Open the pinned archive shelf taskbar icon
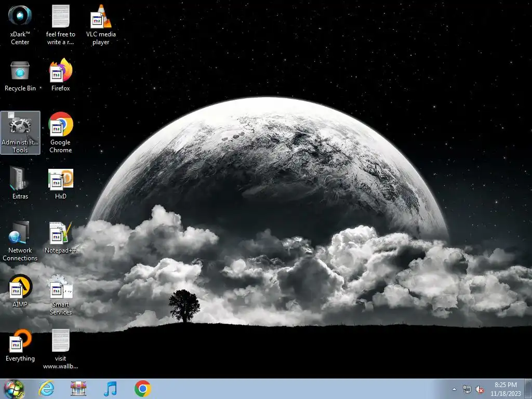532x399 pixels. click(x=78, y=389)
